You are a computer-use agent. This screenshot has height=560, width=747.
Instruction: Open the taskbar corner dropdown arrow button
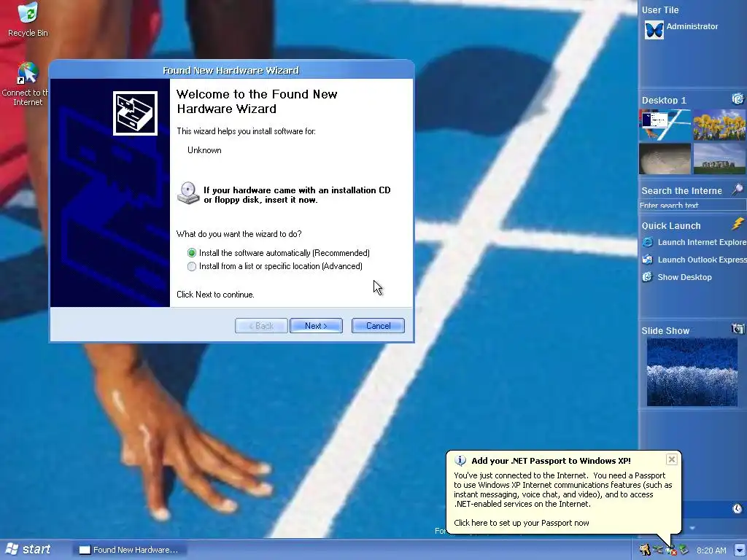pos(740,550)
